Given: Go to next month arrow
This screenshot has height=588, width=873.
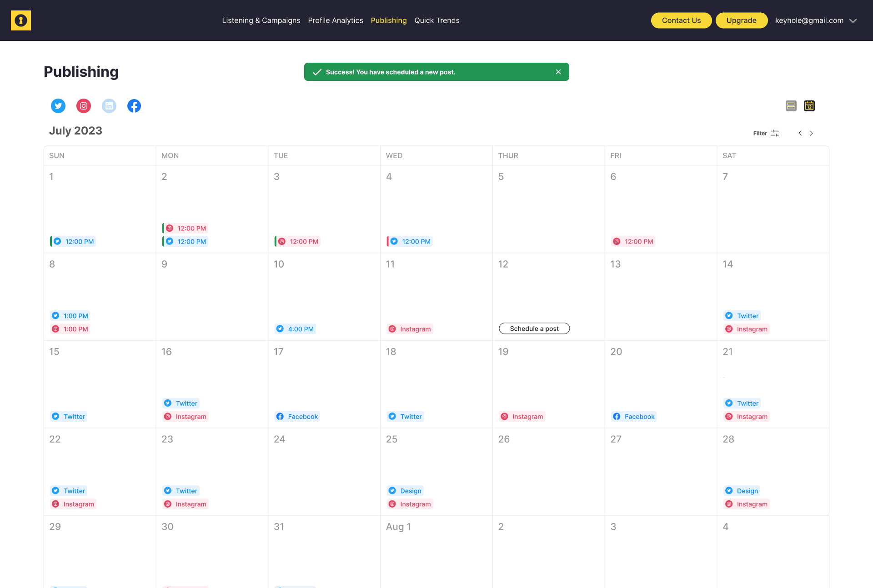Looking at the screenshot, I should [x=811, y=133].
